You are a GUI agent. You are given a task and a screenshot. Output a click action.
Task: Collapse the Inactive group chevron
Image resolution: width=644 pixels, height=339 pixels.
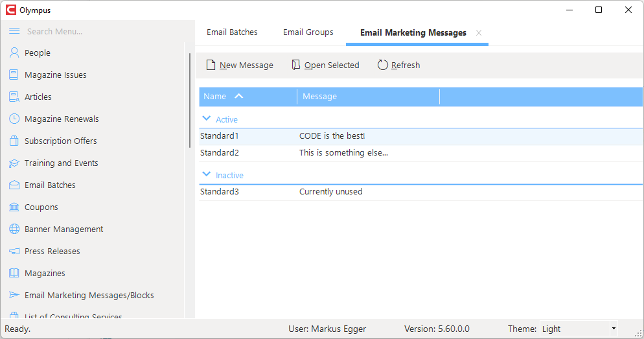(207, 174)
